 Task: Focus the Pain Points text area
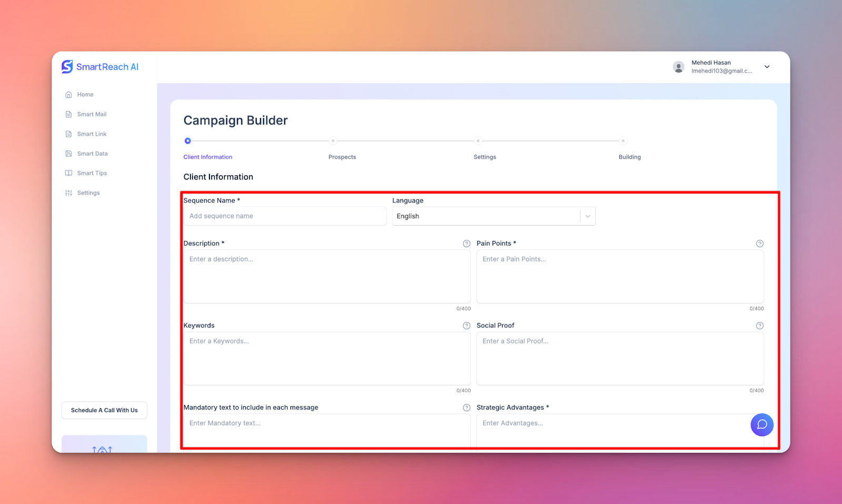(620, 276)
